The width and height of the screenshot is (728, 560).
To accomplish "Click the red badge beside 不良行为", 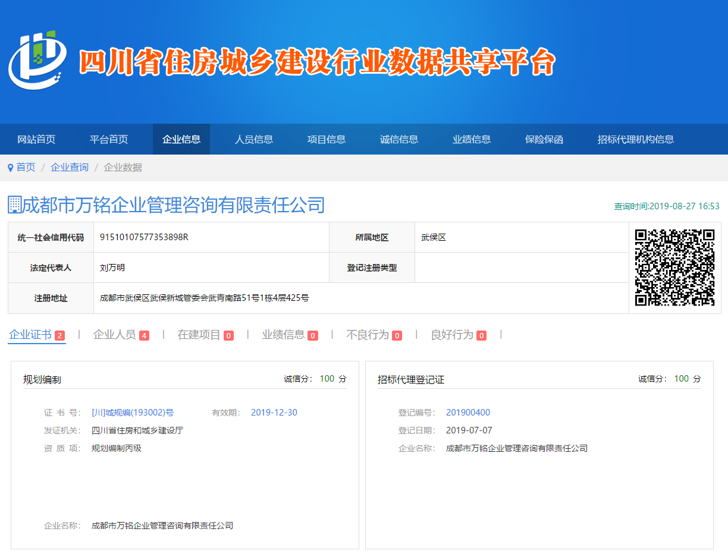I will (x=397, y=335).
